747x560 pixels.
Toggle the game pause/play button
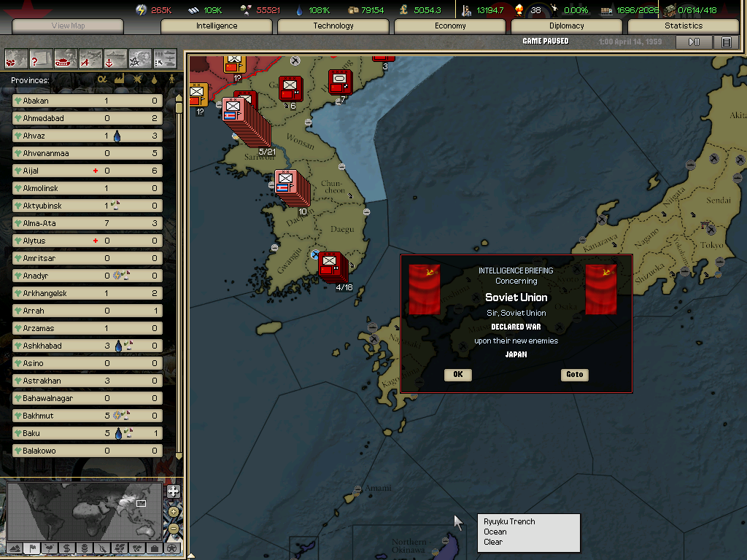694,42
